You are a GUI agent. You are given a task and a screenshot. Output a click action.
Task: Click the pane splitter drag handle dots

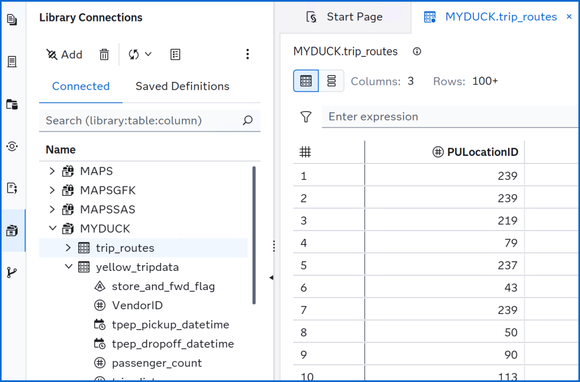pyautogui.click(x=274, y=246)
